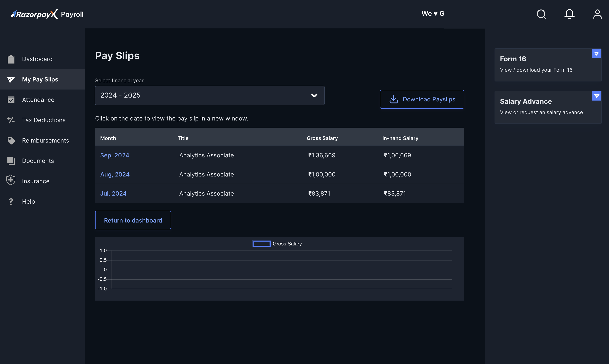Image resolution: width=609 pixels, height=364 pixels.
Task: Open the Sep, 2024 pay slip
Action: pos(115,155)
